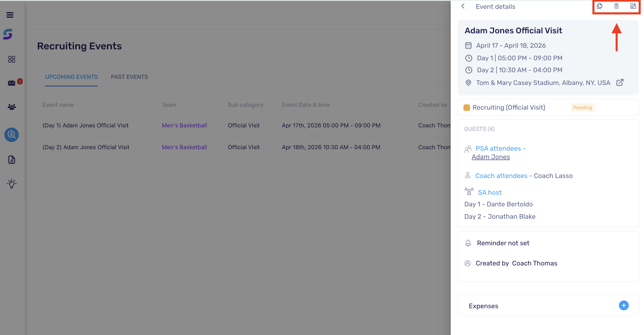Edit the event with pencil icon

tap(633, 6)
